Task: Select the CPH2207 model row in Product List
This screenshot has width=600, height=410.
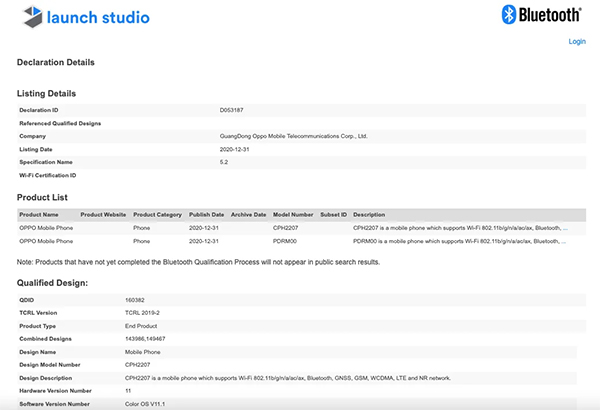Action: (x=286, y=228)
